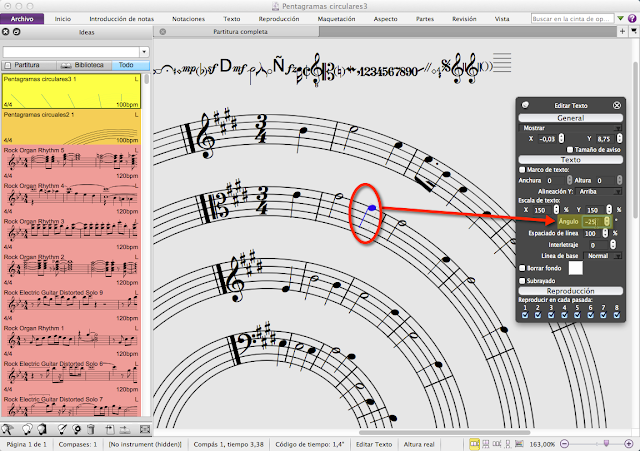Adjust the Ángulo stepper
Viewport: 640px width, 451px height.
coord(607,221)
